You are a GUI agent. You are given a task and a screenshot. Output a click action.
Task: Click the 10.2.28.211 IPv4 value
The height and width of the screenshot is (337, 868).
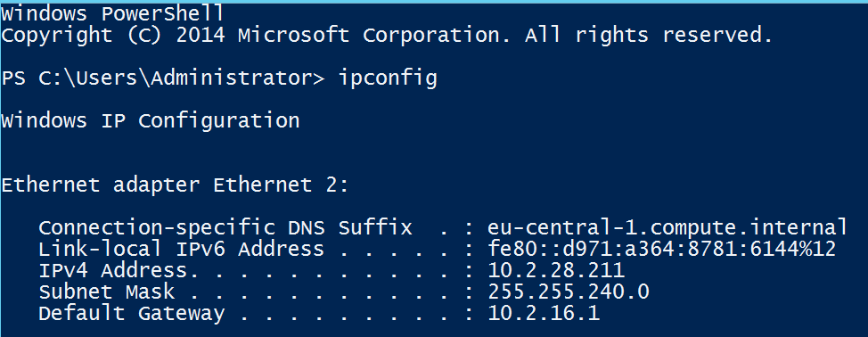556,271
